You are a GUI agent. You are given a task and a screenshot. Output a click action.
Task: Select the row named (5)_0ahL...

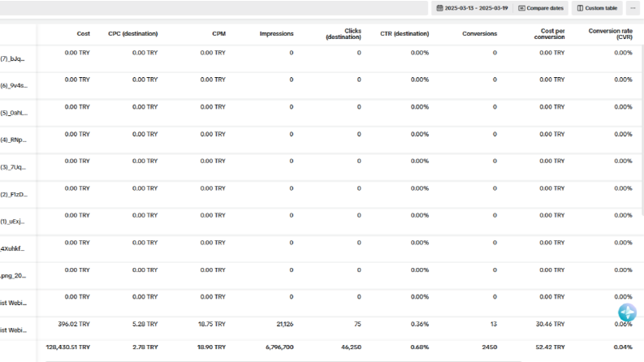tap(14, 113)
